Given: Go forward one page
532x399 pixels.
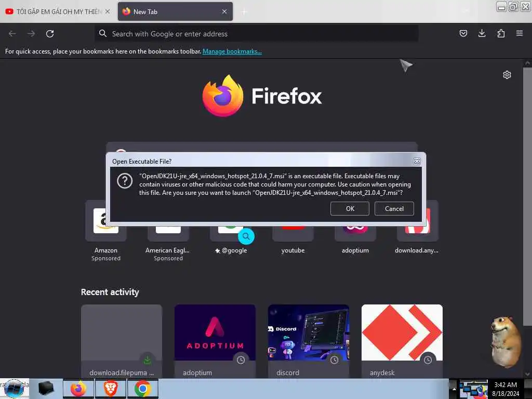Looking at the screenshot, I should click(x=31, y=34).
